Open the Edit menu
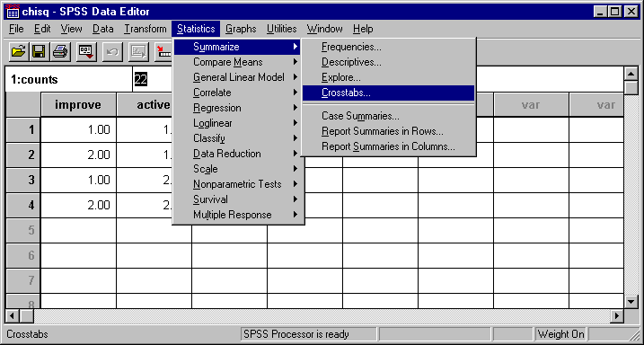This screenshot has height=345, width=644. click(x=42, y=29)
